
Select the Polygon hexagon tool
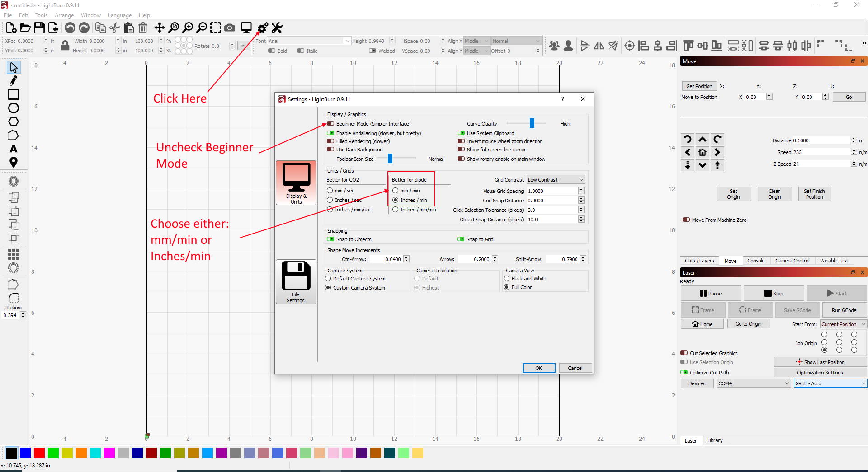pyautogui.click(x=14, y=122)
